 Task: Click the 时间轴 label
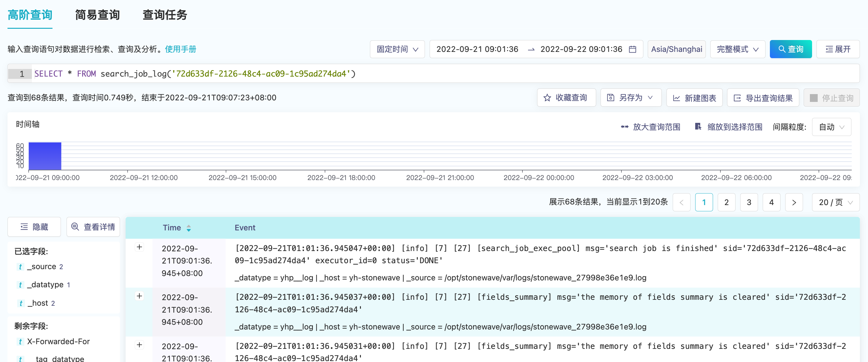pyautogui.click(x=27, y=124)
